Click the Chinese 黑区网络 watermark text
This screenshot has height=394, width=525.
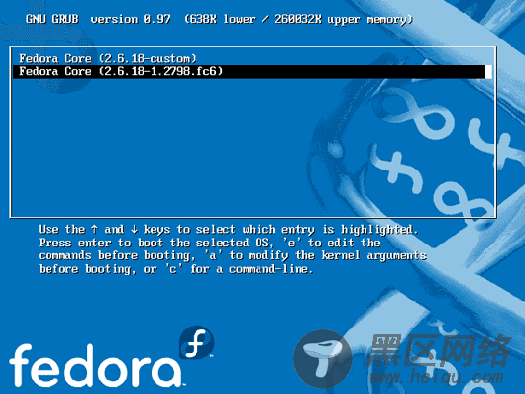click(439, 350)
